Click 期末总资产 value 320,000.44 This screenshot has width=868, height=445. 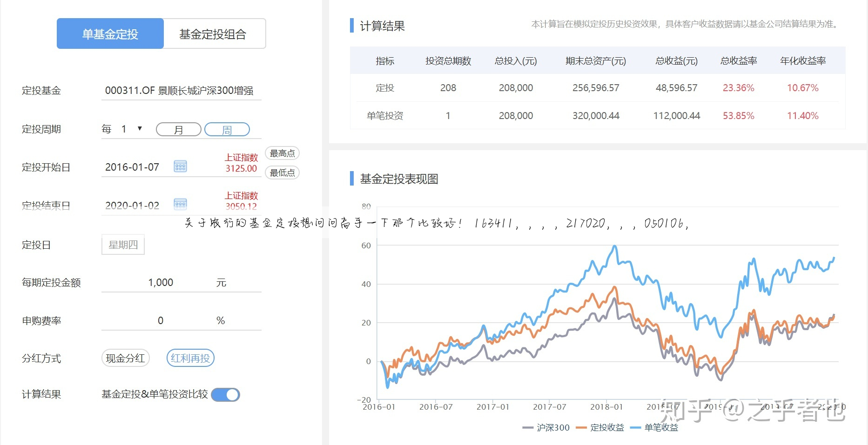[596, 116]
